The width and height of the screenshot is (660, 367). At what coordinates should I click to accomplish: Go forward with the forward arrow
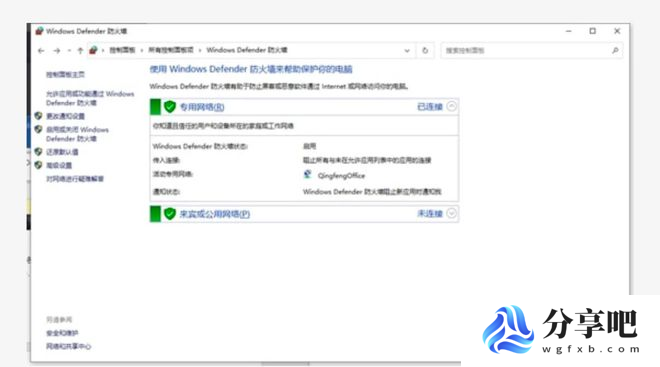[57, 51]
